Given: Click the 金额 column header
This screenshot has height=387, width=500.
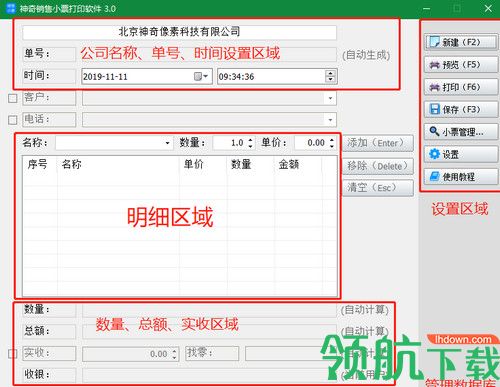Looking at the screenshot, I should click(x=298, y=164).
